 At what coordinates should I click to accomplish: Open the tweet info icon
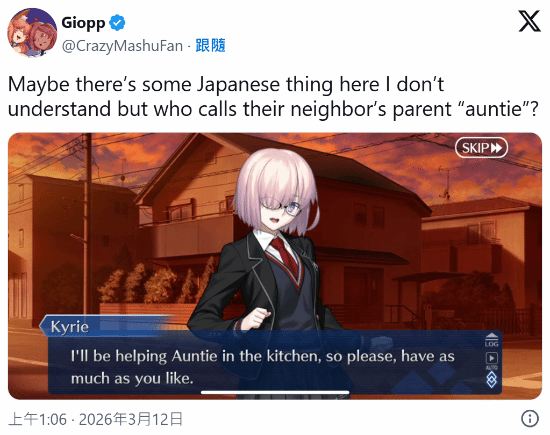pos(529,418)
